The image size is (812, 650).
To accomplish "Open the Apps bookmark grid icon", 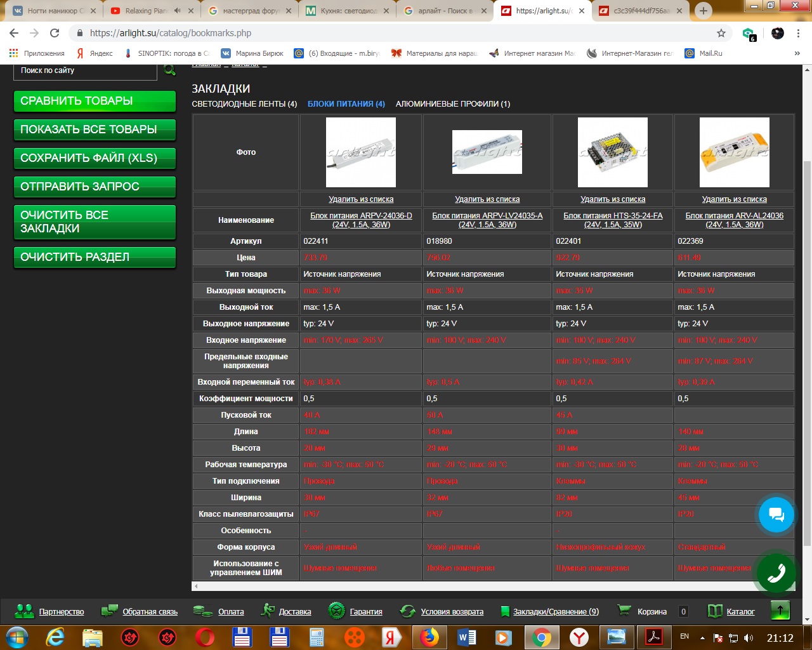I will (x=13, y=53).
